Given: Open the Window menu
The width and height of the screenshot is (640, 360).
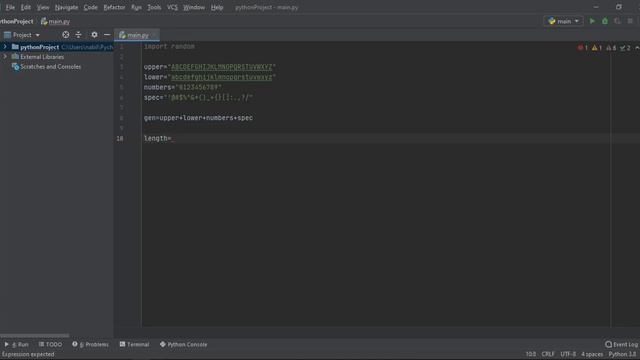Looking at the screenshot, I should 194,7.
